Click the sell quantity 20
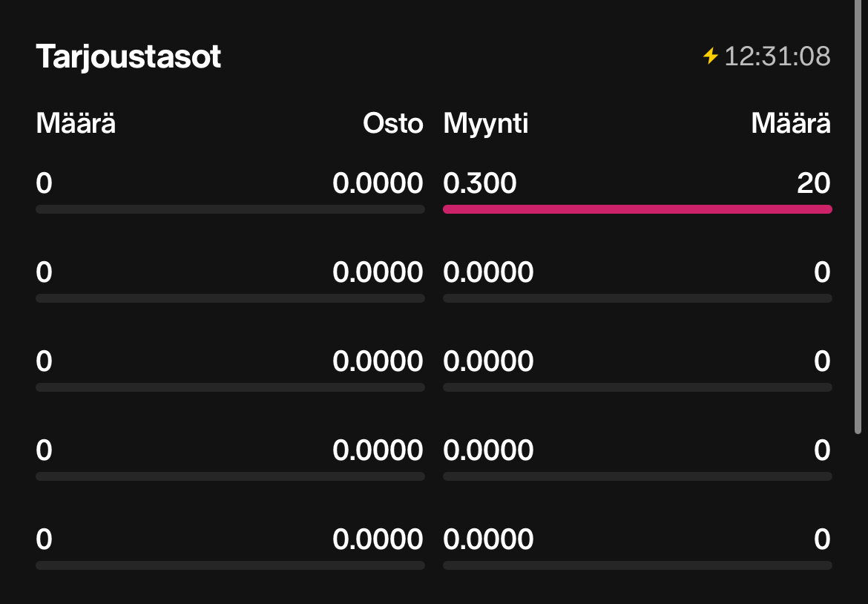 pos(814,183)
